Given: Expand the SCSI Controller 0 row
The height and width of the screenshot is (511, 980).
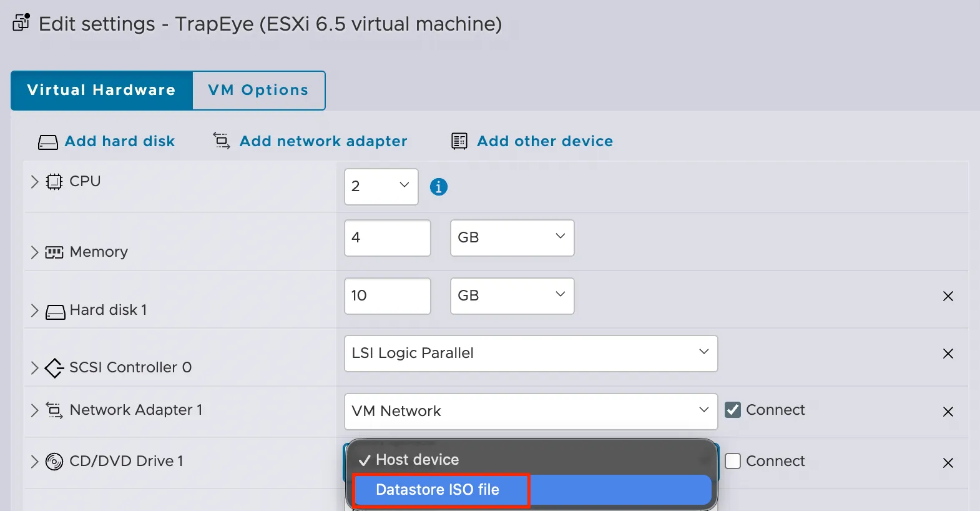Looking at the screenshot, I should (35, 368).
